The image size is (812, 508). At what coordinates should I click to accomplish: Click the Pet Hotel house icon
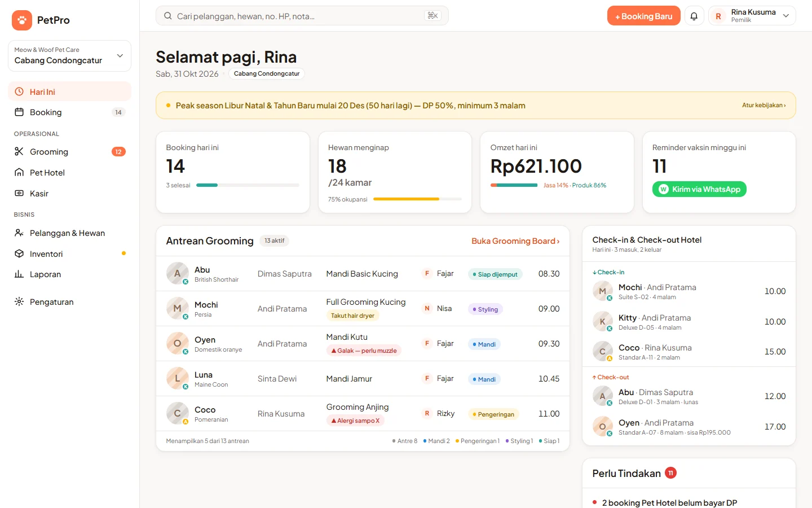(x=19, y=172)
